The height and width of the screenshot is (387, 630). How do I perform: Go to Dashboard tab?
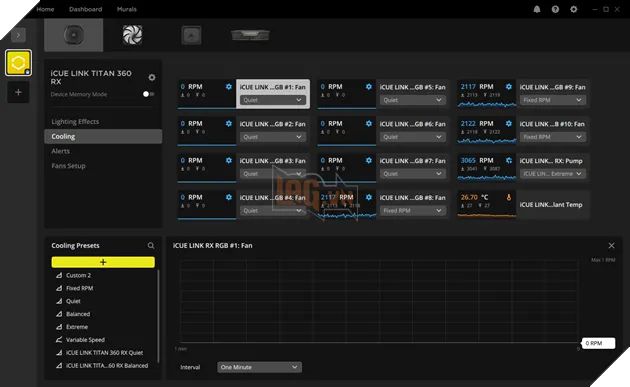pos(85,9)
